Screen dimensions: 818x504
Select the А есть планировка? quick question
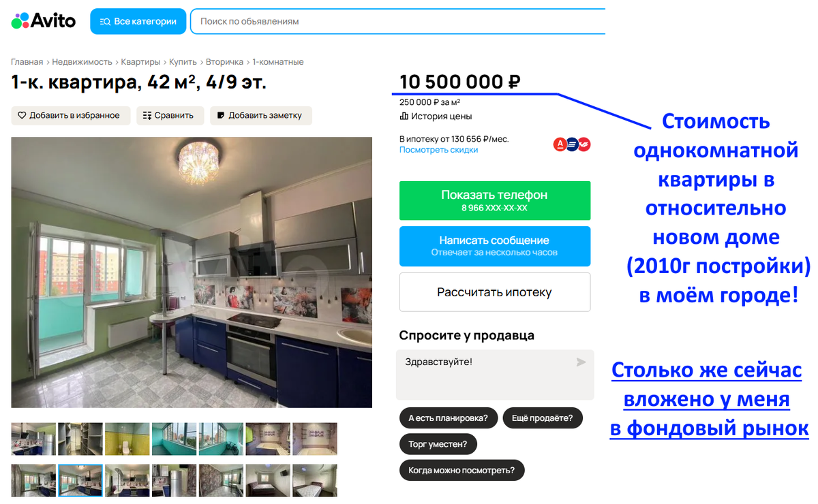(448, 418)
